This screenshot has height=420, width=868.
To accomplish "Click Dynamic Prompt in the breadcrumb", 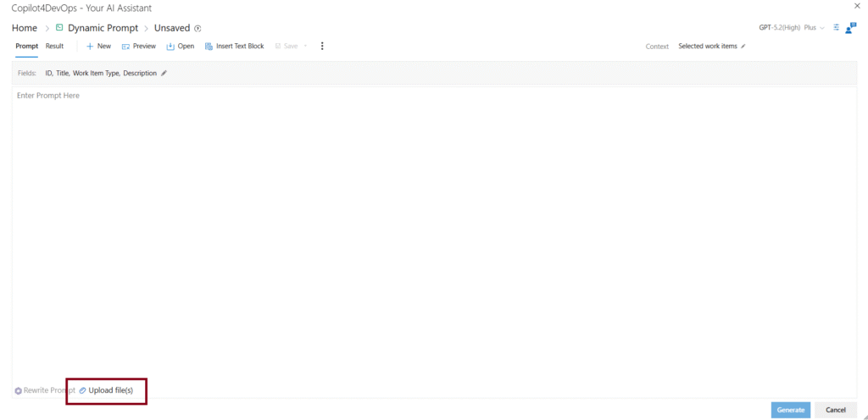I will point(103,28).
